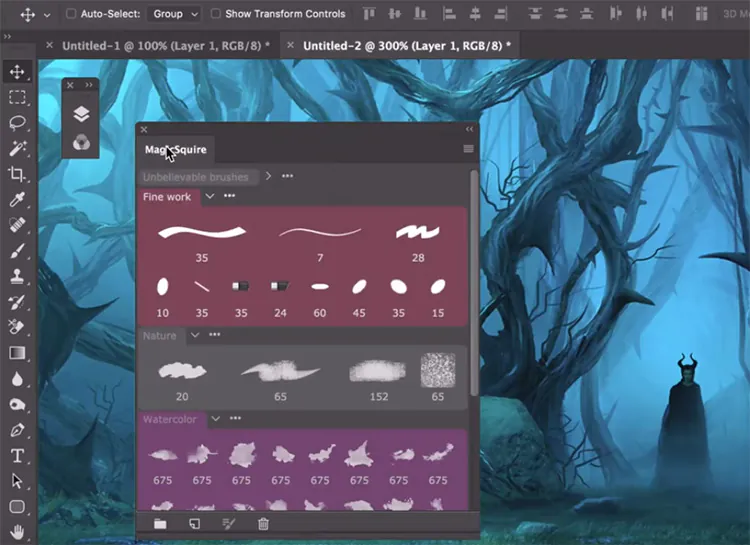Click new brush icon in MagicSquire footer
Viewport: 750px width, 545px height.
(x=194, y=524)
